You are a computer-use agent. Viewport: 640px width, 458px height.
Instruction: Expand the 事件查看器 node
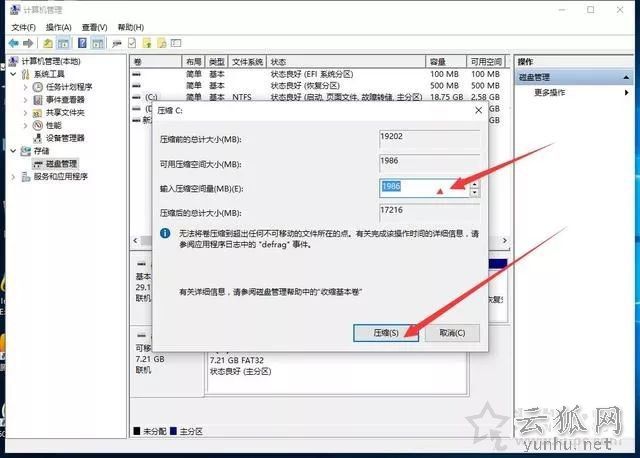tap(25, 100)
